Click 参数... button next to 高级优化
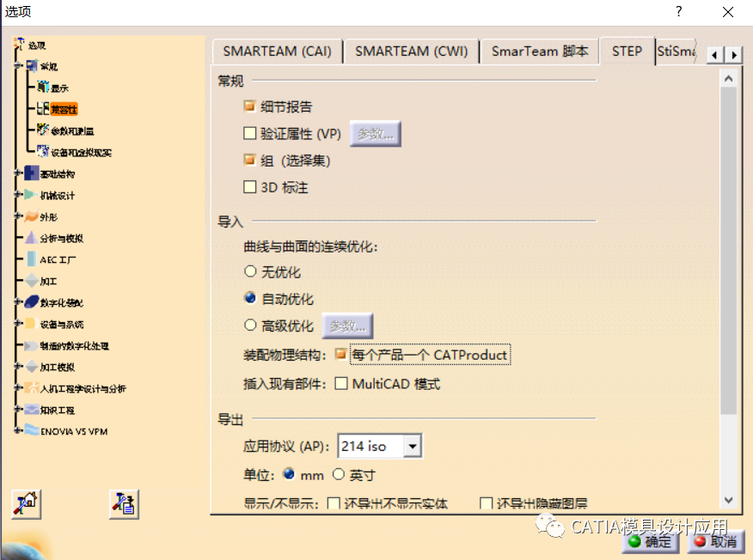753x560 pixels. tap(347, 326)
